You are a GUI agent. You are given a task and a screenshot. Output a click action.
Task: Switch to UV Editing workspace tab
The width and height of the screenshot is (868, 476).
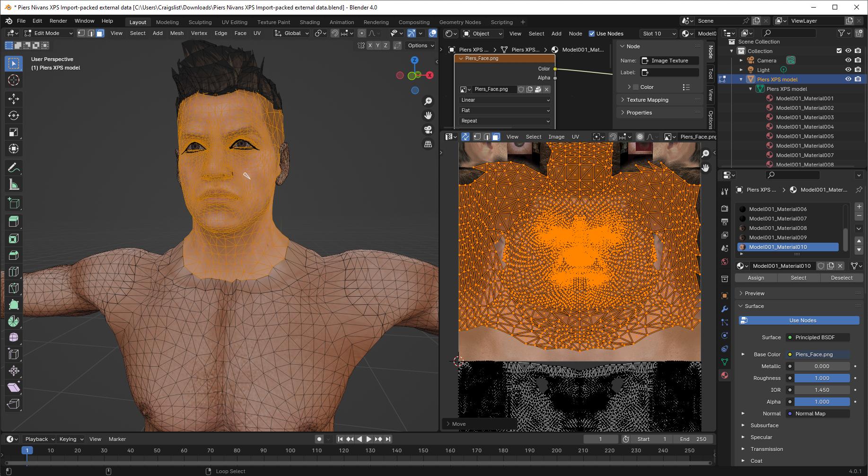tap(235, 22)
